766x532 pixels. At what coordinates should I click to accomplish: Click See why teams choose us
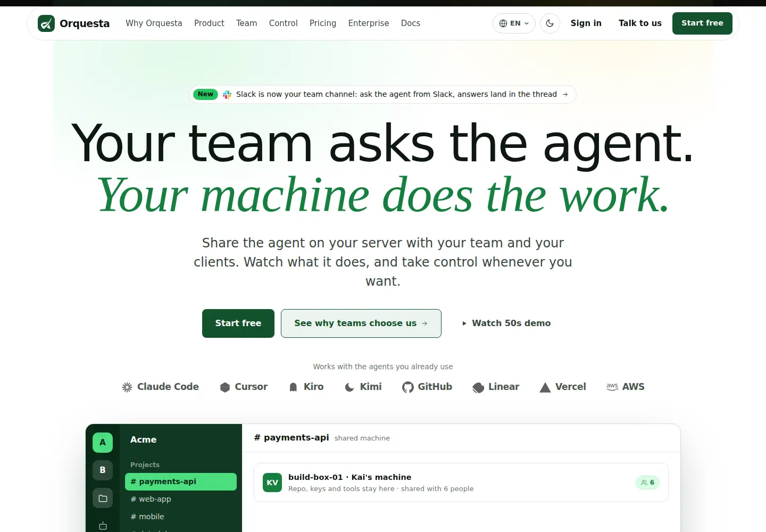pos(361,323)
